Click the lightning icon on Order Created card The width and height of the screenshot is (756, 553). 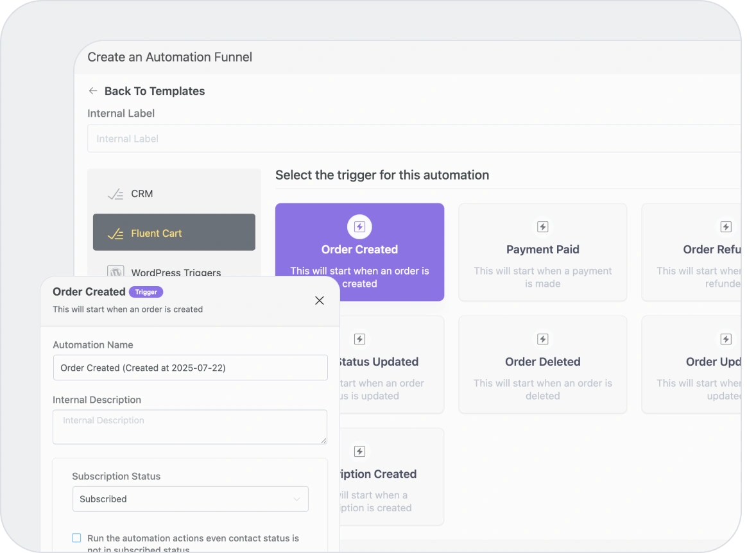coord(359,226)
